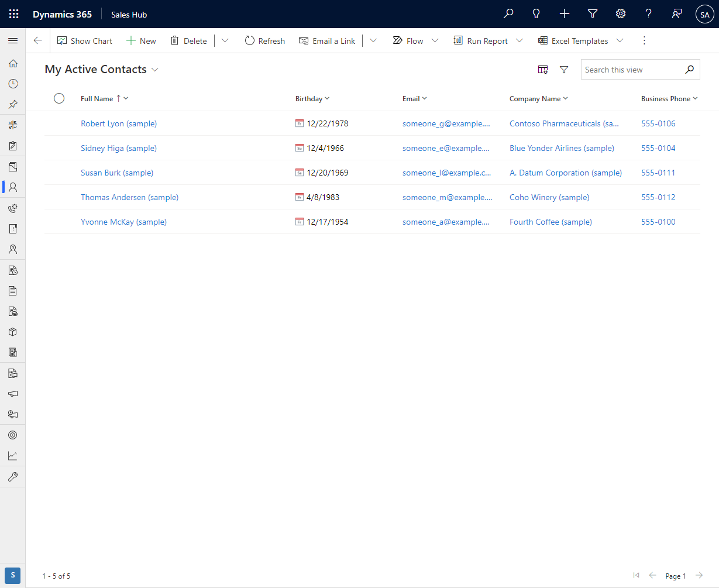This screenshot has height=588, width=719.
Task: Open the view filter funnel icon
Action: (564, 70)
